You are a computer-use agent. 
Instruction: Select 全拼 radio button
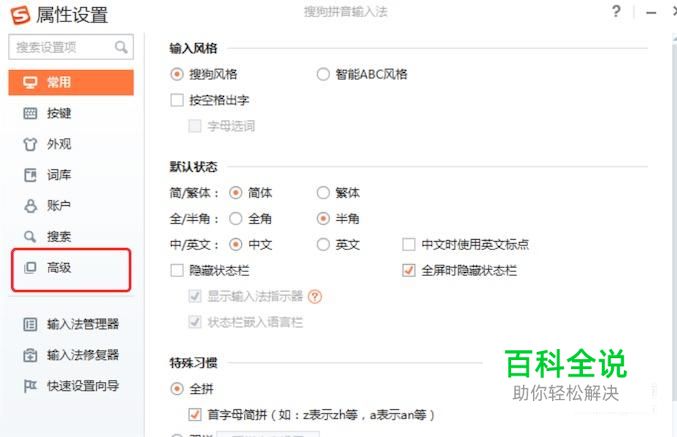click(x=177, y=389)
